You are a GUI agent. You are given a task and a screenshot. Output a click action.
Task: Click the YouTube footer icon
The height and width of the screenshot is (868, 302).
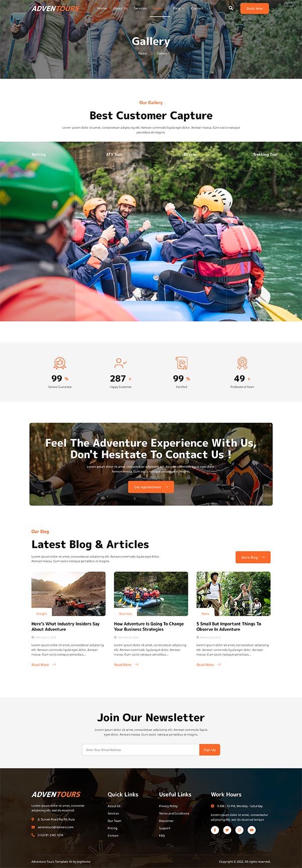[x=252, y=830]
